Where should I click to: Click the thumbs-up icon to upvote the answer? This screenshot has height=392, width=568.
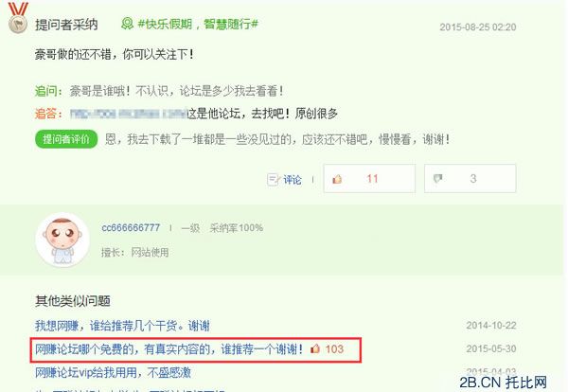point(337,179)
